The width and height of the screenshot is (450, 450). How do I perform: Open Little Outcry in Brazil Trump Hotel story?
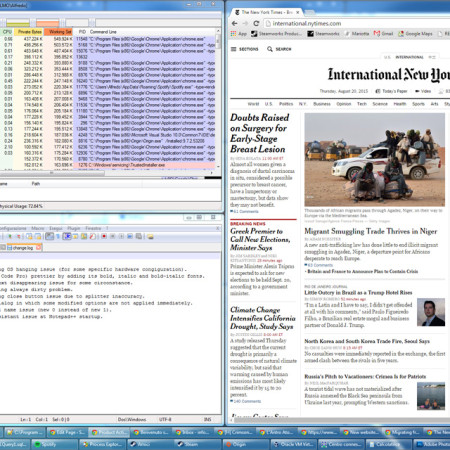click(358, 292)
